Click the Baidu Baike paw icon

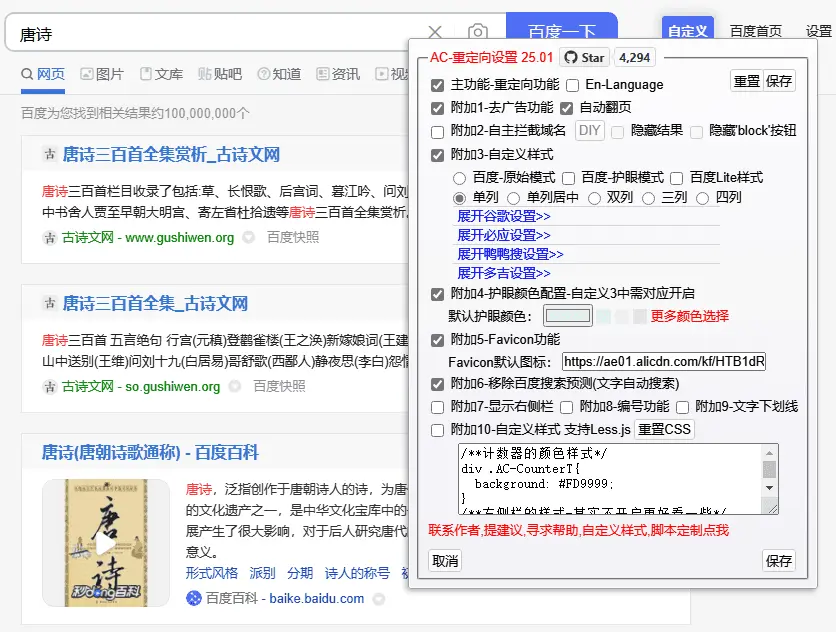coord(194,598)
